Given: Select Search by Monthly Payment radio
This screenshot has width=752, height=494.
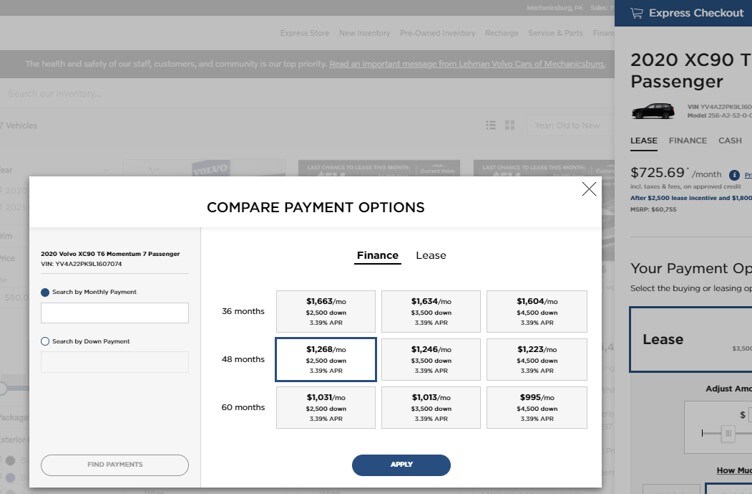Looking at the screenshot, I should coord(45,292).
